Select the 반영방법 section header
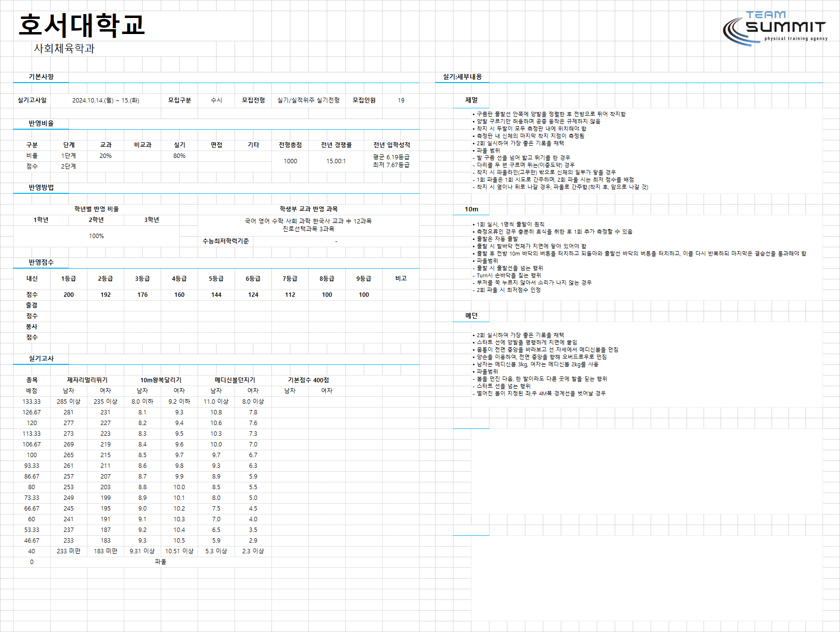 (x=41, y=188)
